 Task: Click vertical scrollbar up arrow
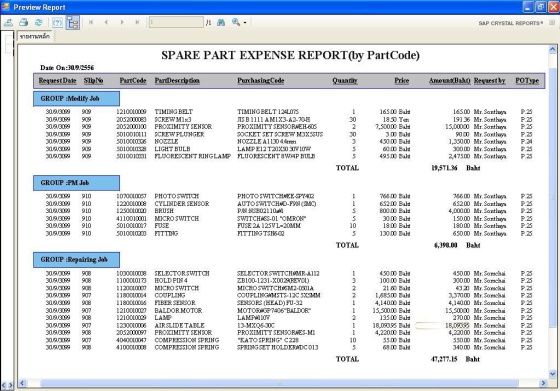pos(552,49)
